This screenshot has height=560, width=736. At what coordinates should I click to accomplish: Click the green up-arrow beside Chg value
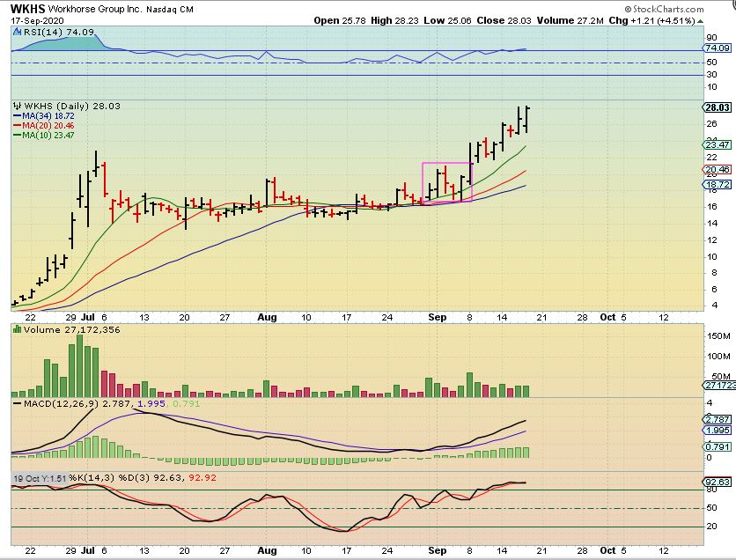click(x=700, y=21)
